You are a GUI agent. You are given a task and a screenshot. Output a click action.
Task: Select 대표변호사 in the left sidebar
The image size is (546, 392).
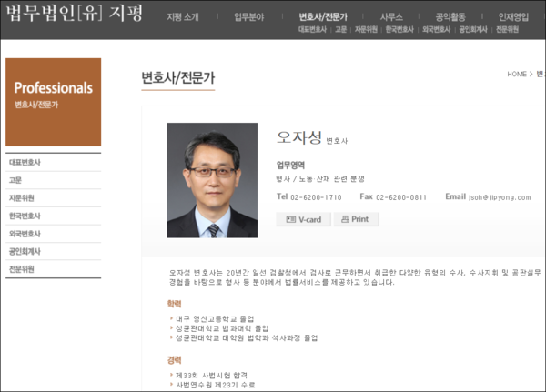point(25,162)
